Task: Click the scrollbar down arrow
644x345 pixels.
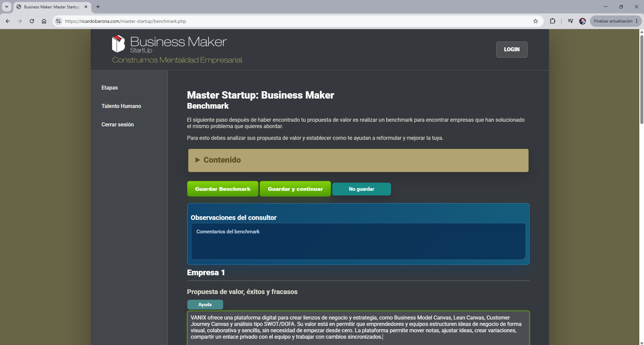Action: click(642, 343)
